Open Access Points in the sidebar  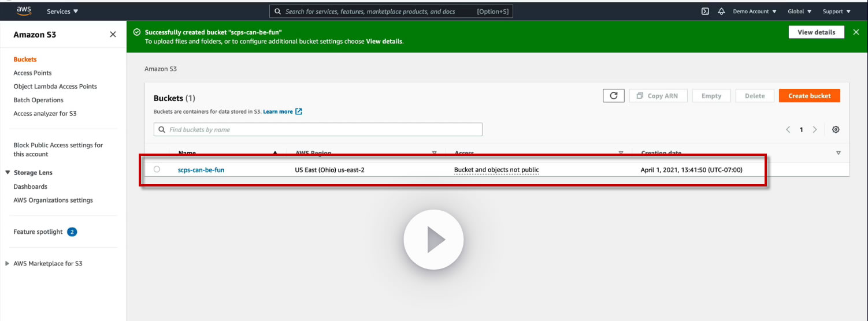click(x=32, y=73)
